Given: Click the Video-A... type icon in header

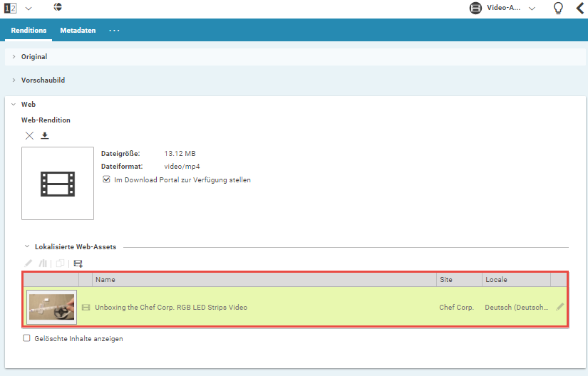Looking at the screenshot, I should [475, 9].
